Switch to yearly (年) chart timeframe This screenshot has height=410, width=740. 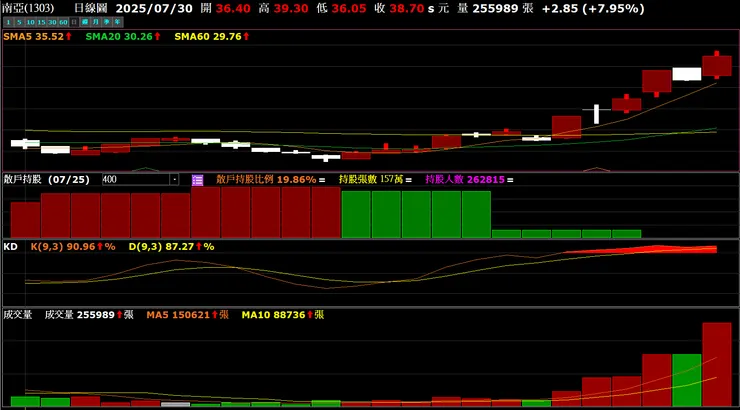click(118, 22)
